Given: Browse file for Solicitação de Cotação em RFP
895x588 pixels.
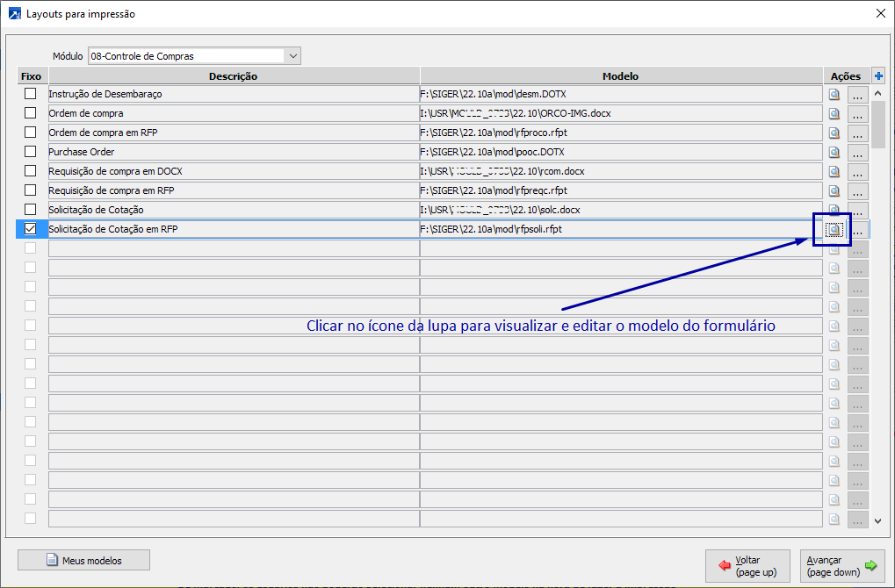Looking at the screenshot, I should coord(857,231).
